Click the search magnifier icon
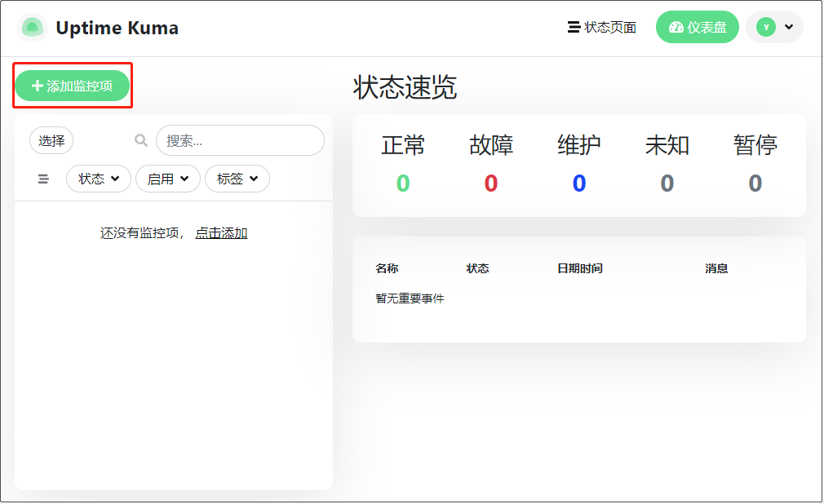 [x=141, y=140]
